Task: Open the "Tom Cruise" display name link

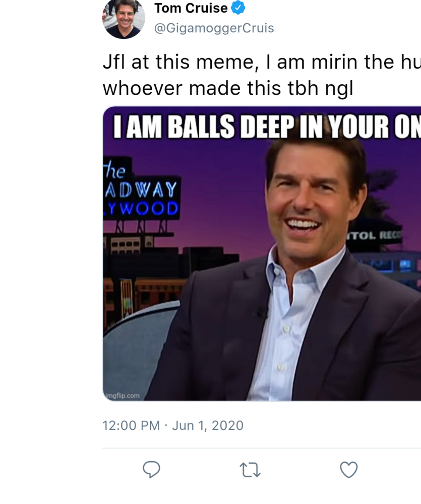Action: (191, 8)
